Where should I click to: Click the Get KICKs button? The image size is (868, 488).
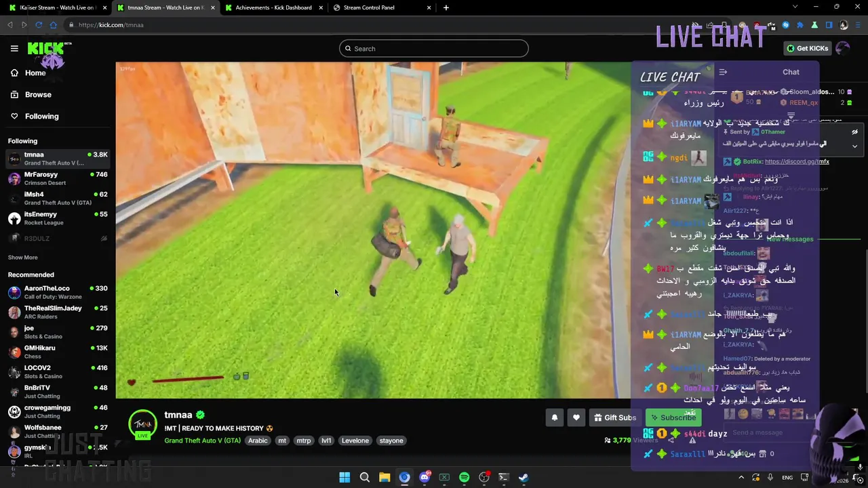[x=807, y=49]
